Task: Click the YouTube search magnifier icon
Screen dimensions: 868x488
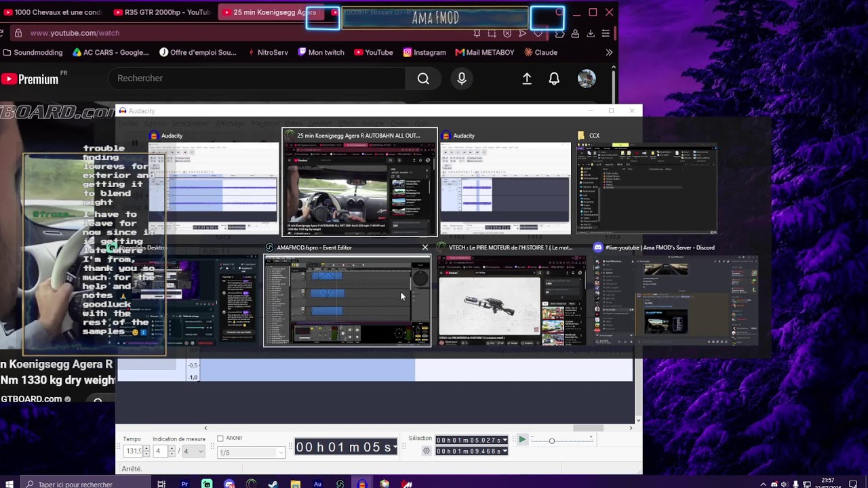Action: (x=423, y=79)
